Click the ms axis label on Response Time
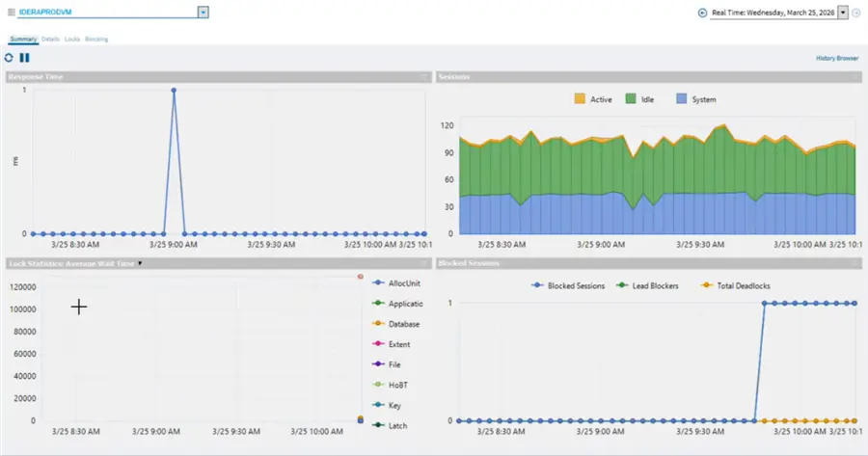 click(x=14, y=161)
